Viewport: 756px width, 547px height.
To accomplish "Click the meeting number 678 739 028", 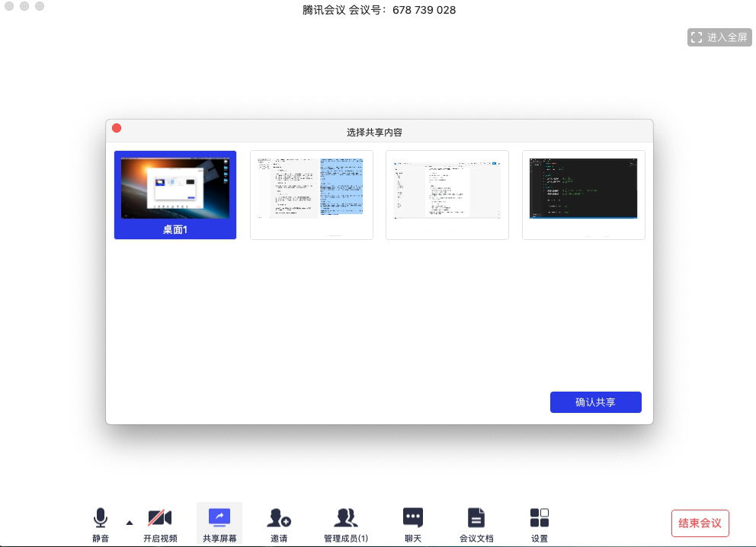I will tap(424, 10).
